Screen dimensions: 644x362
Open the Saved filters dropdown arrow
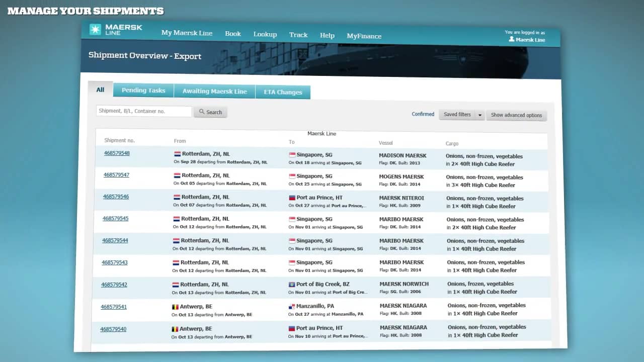[x=479, y=115]
